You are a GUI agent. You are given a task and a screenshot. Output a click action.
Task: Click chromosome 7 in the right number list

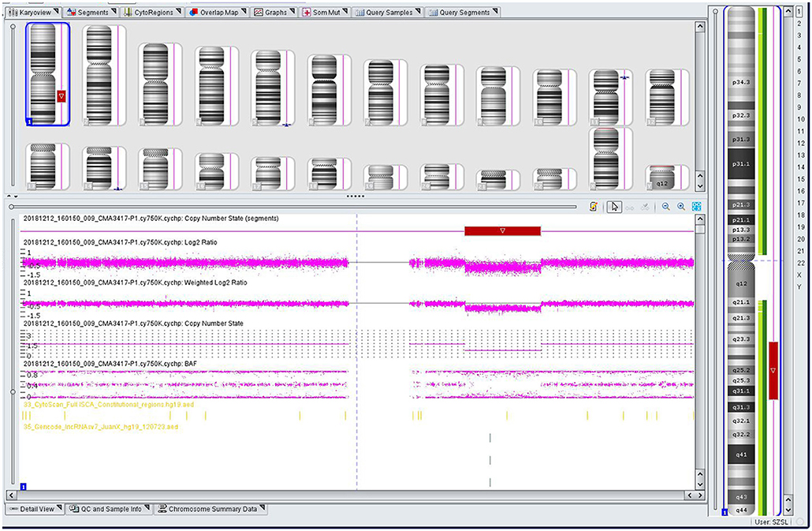(799, 84)
